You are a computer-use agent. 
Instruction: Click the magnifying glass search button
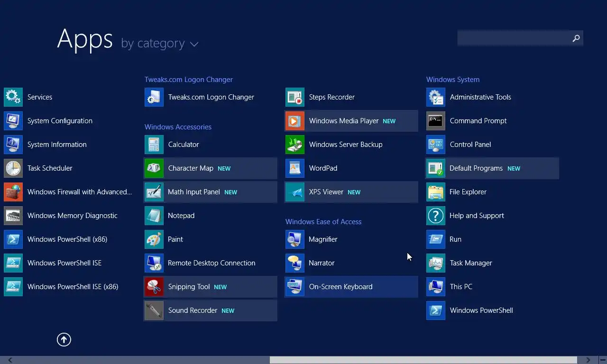pos(576,38)
